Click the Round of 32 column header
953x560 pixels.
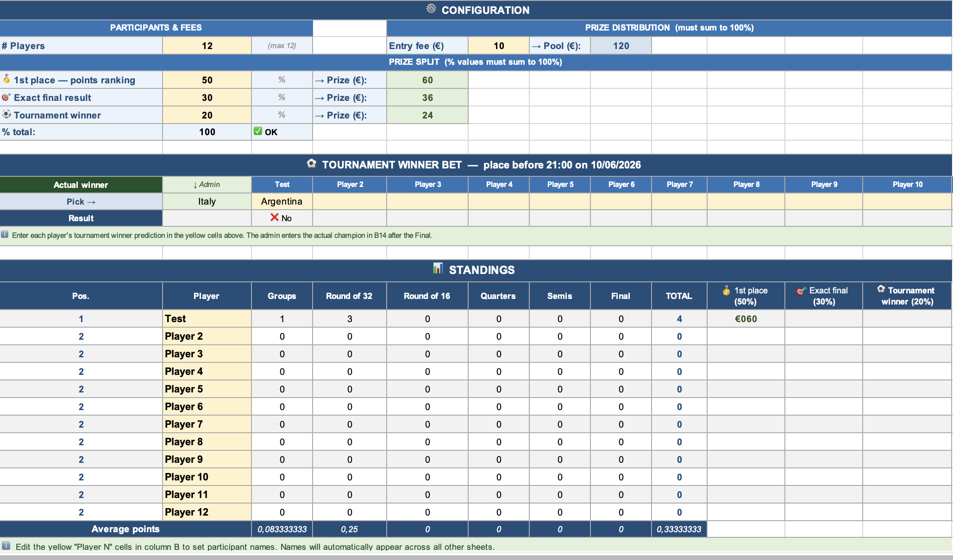coord(350,296)
